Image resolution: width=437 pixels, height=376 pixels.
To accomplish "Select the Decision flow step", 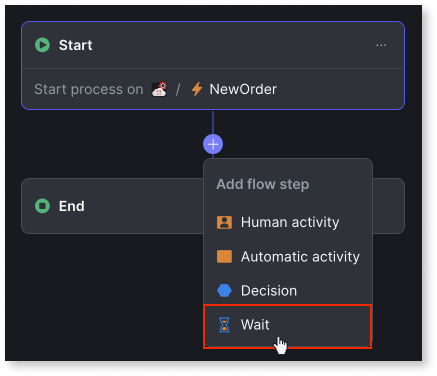I will 288,291.
